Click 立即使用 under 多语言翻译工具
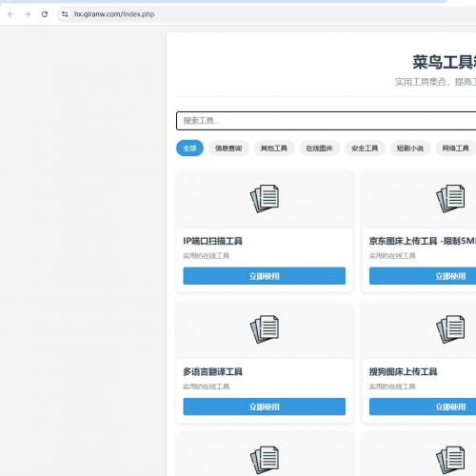 [265, 407]
